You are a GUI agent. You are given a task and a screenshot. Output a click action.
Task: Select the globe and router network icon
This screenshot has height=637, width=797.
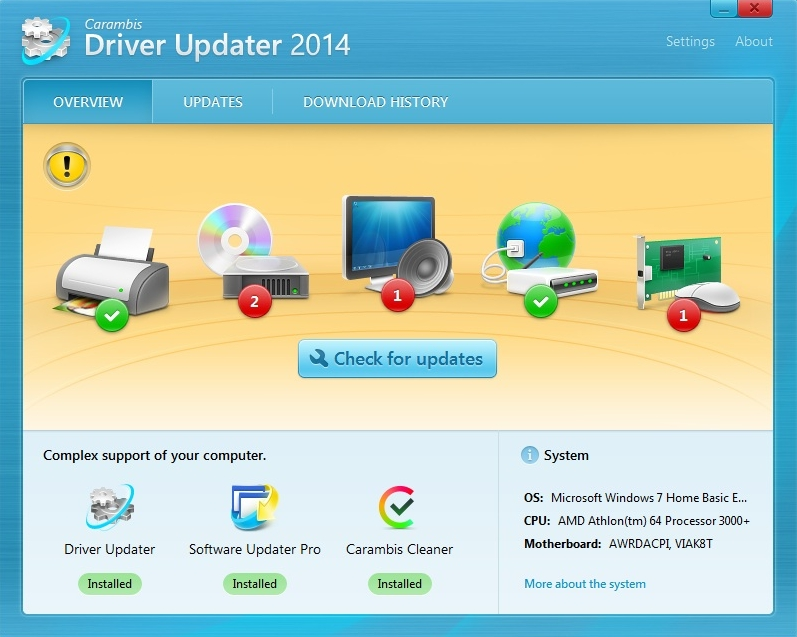(540, 250)
